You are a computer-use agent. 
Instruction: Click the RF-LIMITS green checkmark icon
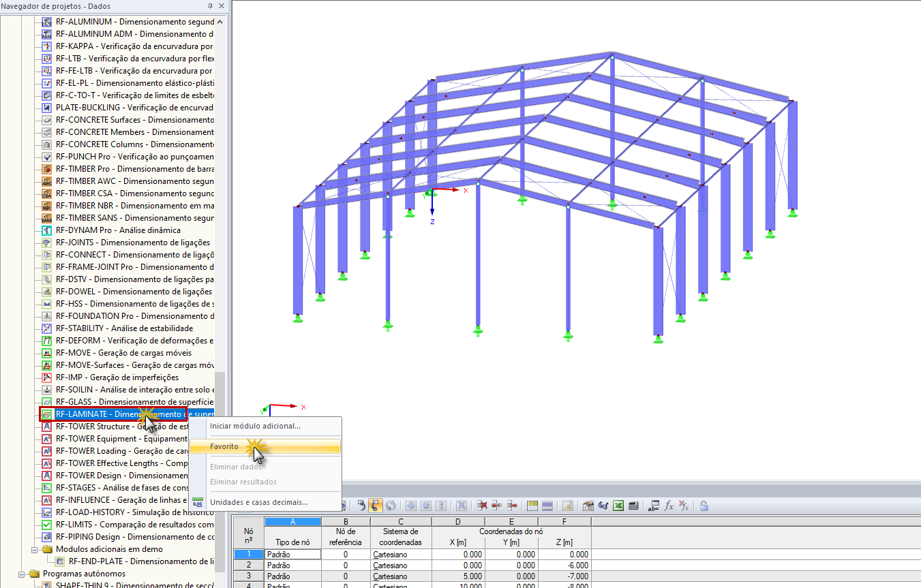pos(47,525)
